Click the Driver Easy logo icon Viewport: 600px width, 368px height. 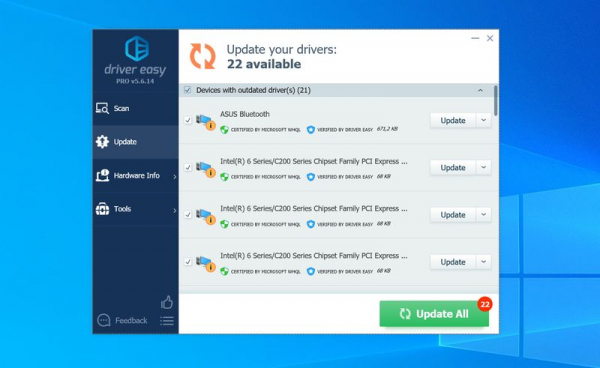137,49
